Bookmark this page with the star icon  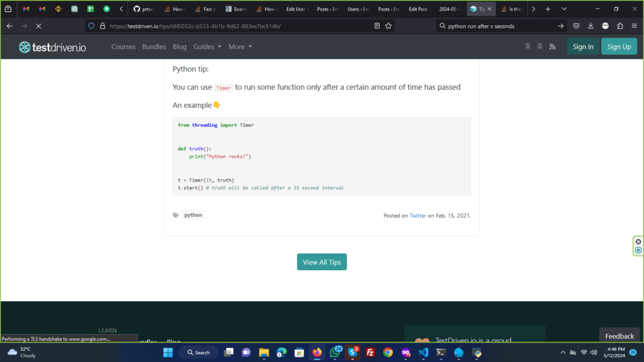pos(389,26)
